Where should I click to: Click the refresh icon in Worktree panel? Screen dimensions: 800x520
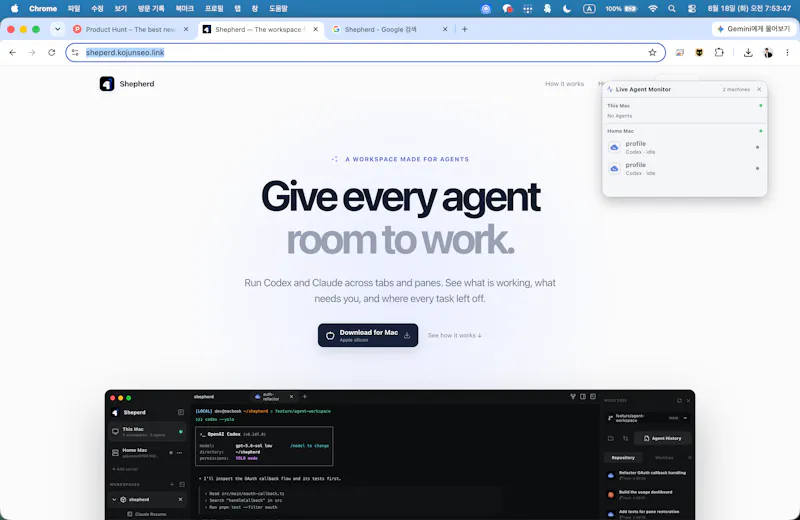coord(679,401)
